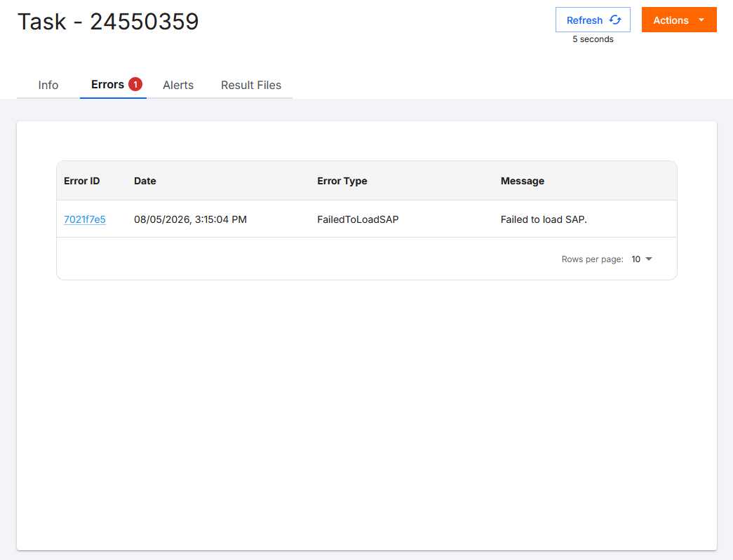Image resolution: width=733 pixels, height=560 pixels.
Task: Click the red error count badge
Action: coord(135,84)
